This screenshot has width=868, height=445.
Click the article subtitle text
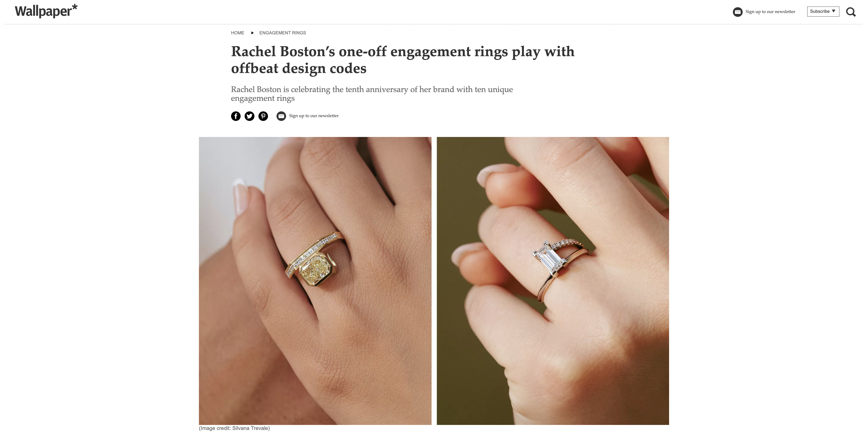(372, 94)
